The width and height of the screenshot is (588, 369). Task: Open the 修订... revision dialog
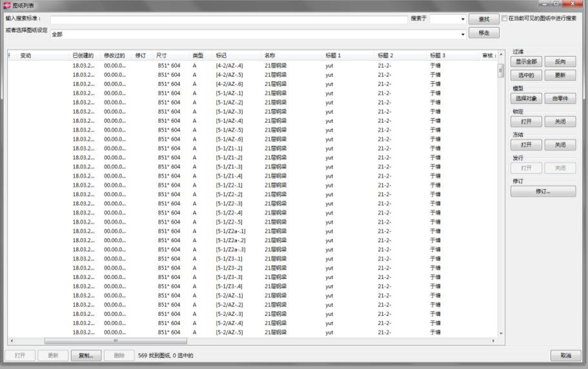[543, 191]
